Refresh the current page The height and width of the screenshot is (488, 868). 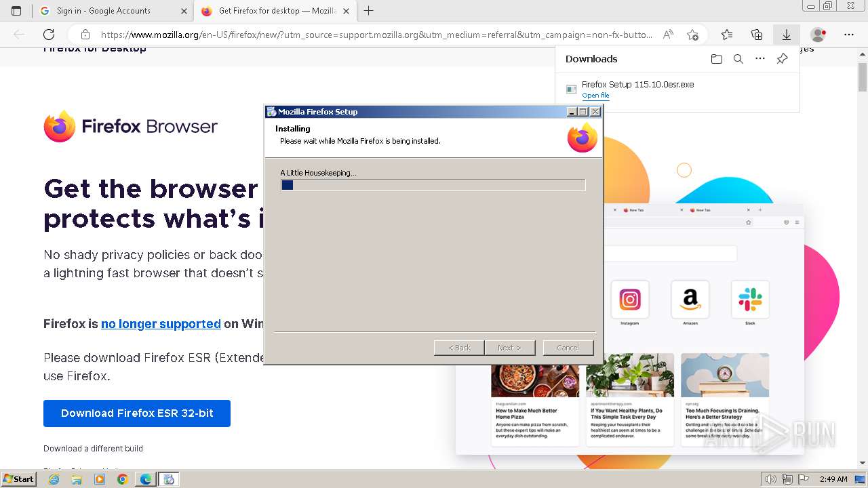click(x=49, y=35)
